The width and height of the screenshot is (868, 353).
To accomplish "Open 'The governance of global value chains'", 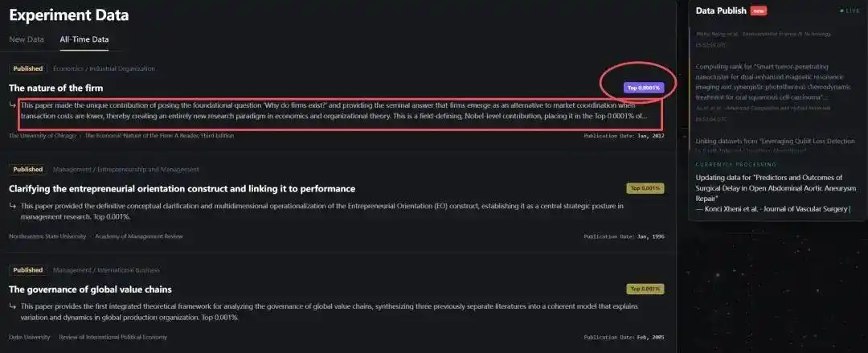I will pyautogui.click(x=90, y=289).
